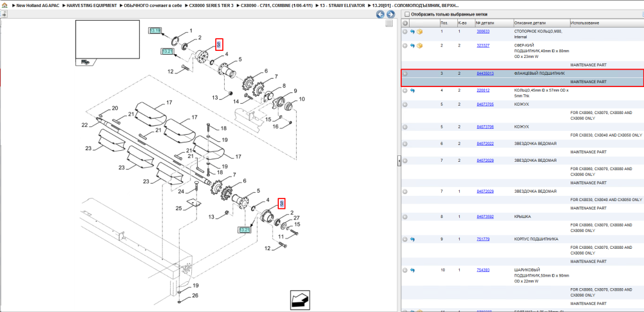Click plus icon on ФЛАНЦЕВЫЙ ПОДШИПНИК row
The image size is (644, 312).
405,73
